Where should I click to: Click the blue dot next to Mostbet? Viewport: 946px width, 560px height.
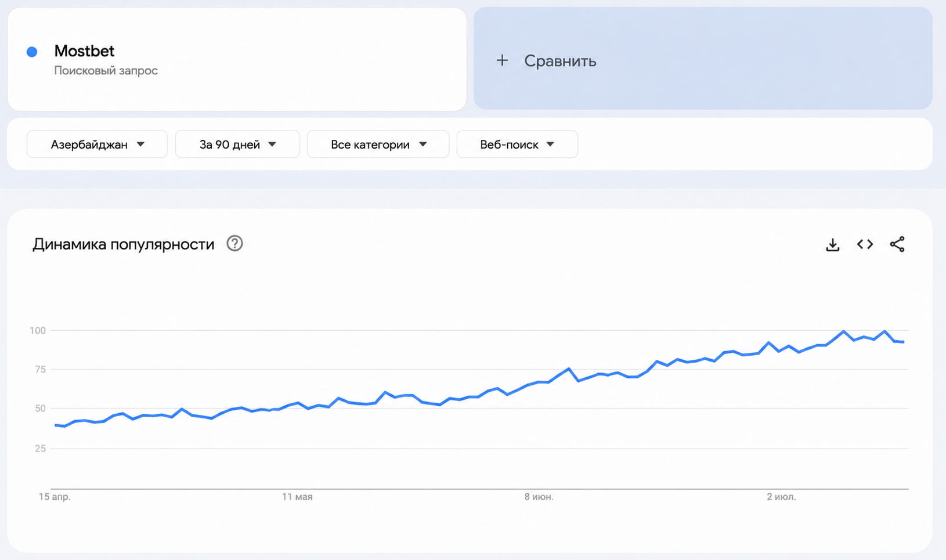tap(32, 52)
